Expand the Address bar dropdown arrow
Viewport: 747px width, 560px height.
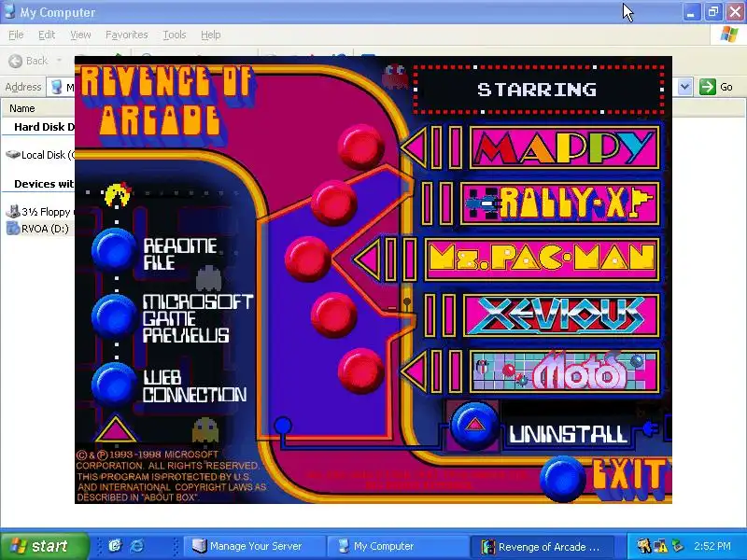(x=685, y=87)
